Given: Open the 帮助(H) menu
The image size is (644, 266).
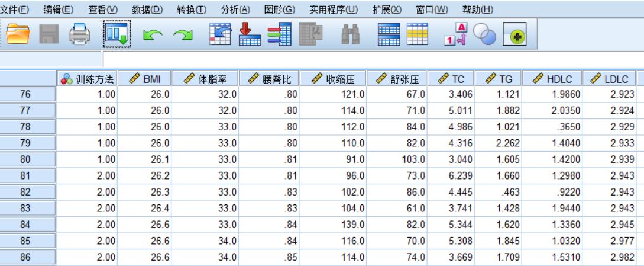Looking at the screenshot, I should coord(478,9).
